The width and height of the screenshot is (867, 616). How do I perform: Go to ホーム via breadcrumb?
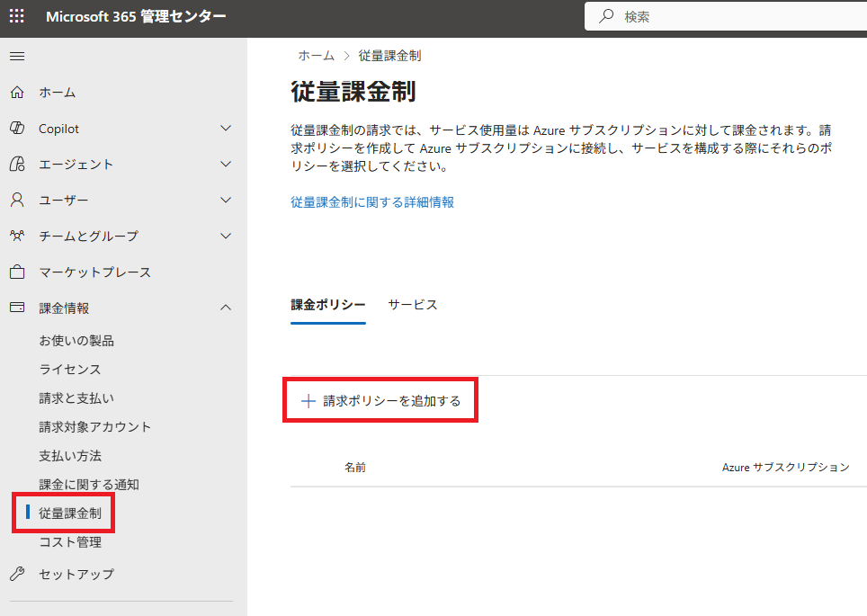click(x=317, y=55)
